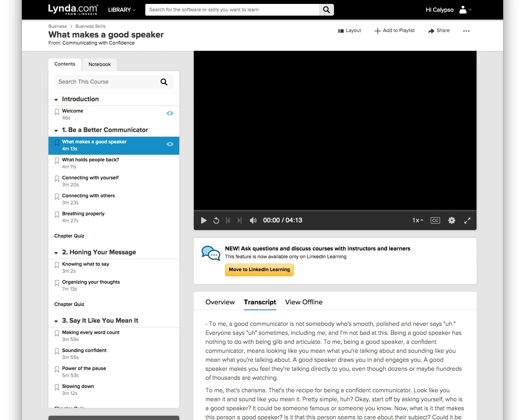The image size is (525, 420).
Task: Open the playback speed 1x menu
Action: (418, 220)
